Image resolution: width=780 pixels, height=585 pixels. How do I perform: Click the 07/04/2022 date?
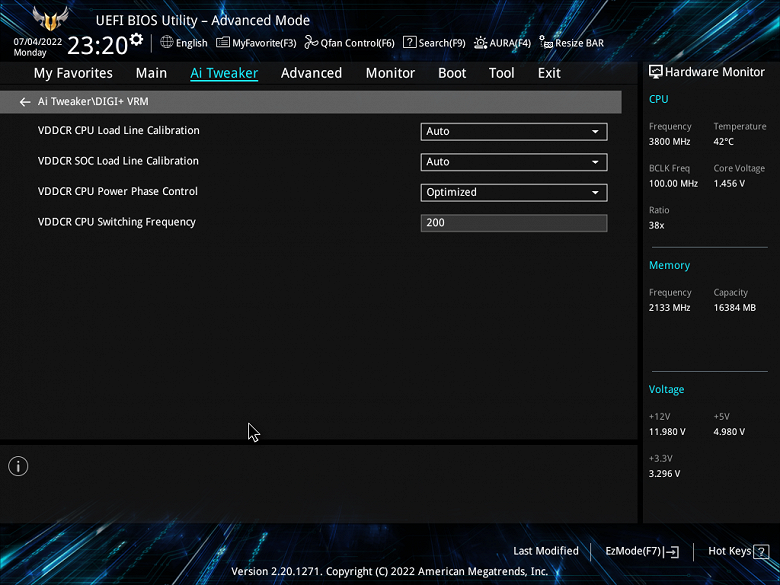pyautogui.click(x=38, y=42)
